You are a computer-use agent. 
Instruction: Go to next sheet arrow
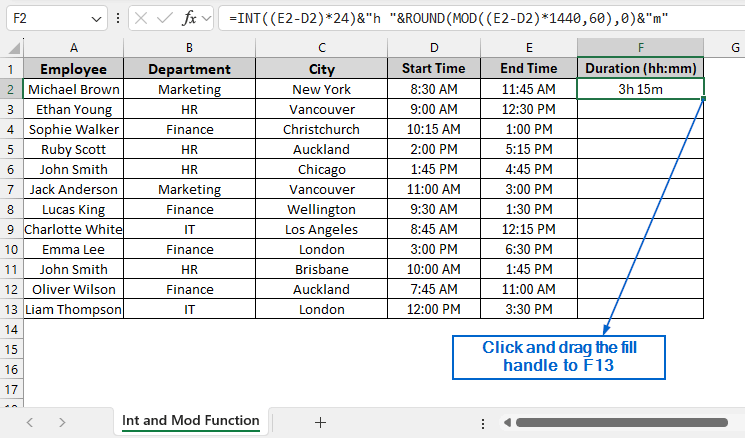point(62,422)
